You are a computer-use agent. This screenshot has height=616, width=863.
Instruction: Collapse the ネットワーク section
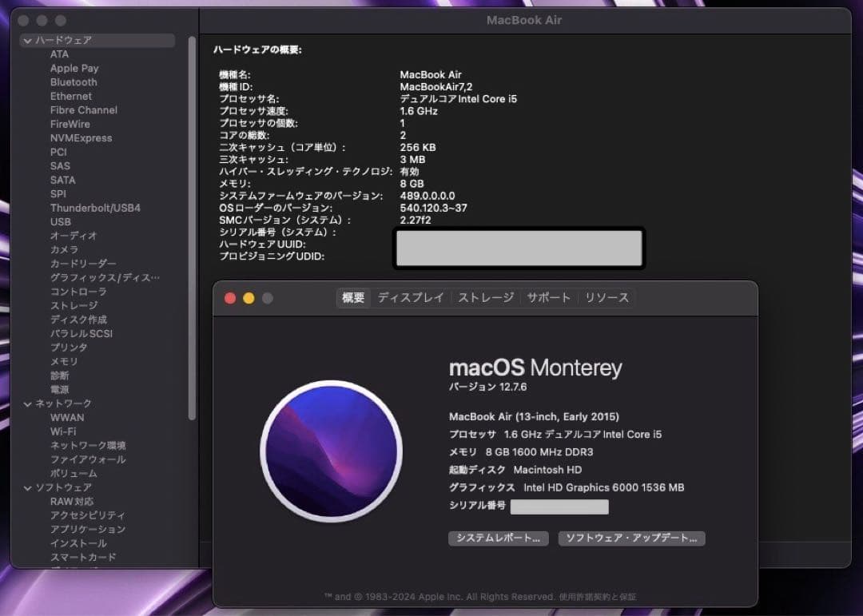tap(27, 403)
